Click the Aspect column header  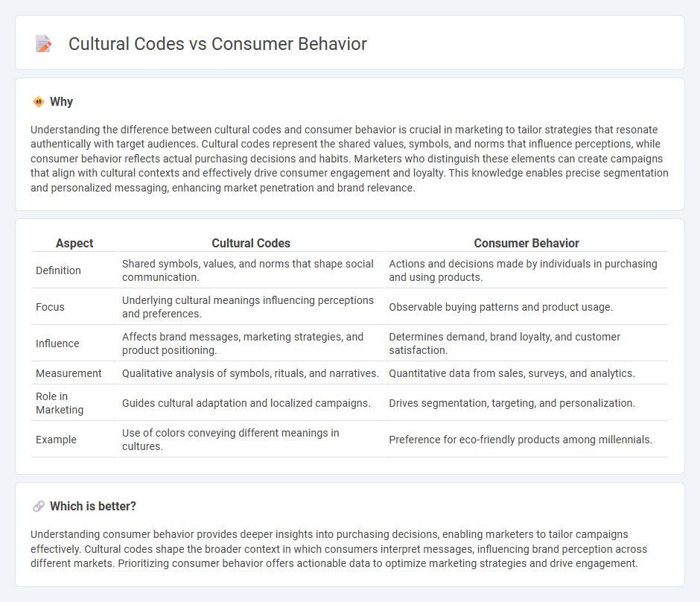click(74, 243)
